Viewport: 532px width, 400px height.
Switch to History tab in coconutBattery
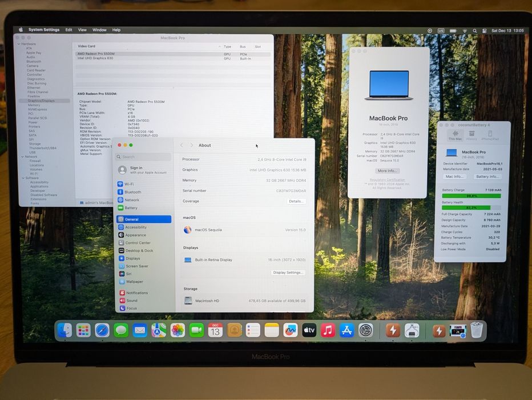(x=471, y=135)
